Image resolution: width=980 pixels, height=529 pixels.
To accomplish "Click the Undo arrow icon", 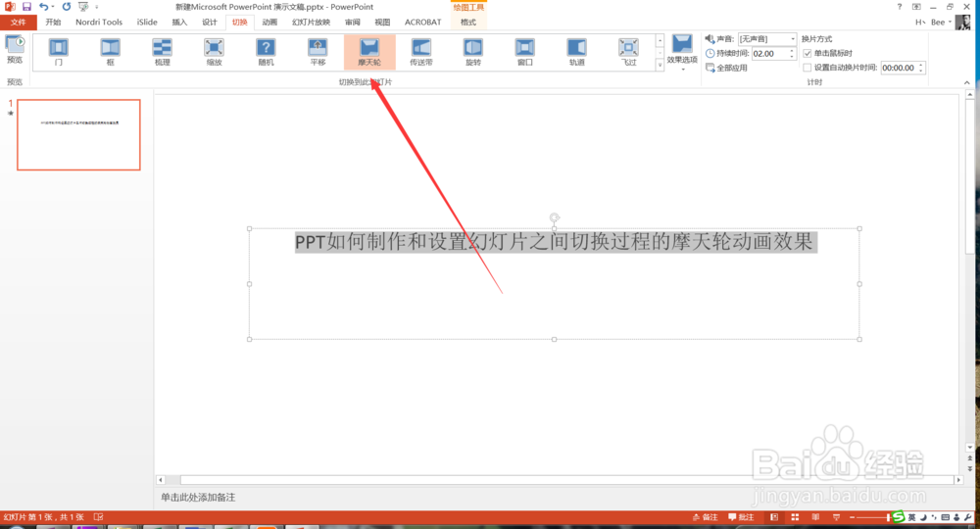I will tap(43, 6).
